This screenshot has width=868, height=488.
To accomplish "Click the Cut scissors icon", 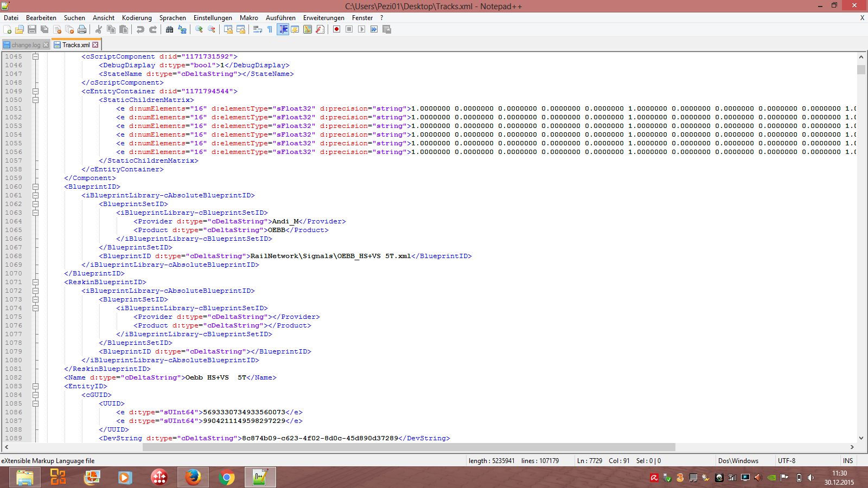I will pos(99,29).
